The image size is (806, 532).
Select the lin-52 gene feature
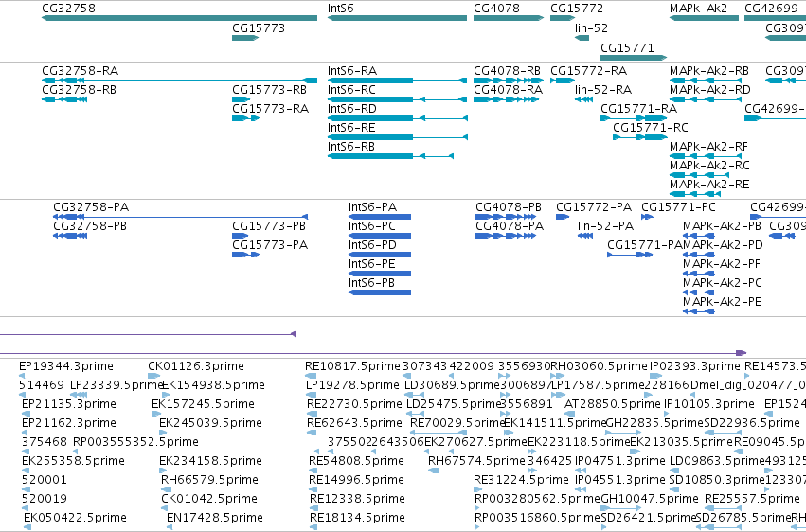pos(582,38)
